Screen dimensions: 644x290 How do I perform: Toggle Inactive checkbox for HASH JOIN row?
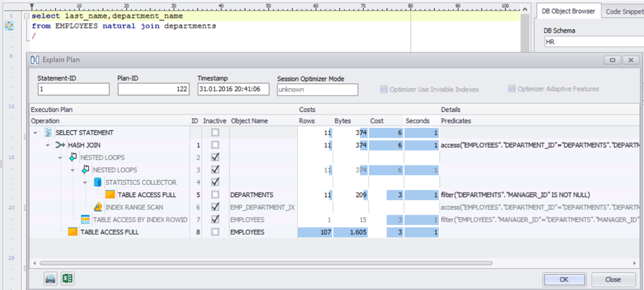click(215, 145)
